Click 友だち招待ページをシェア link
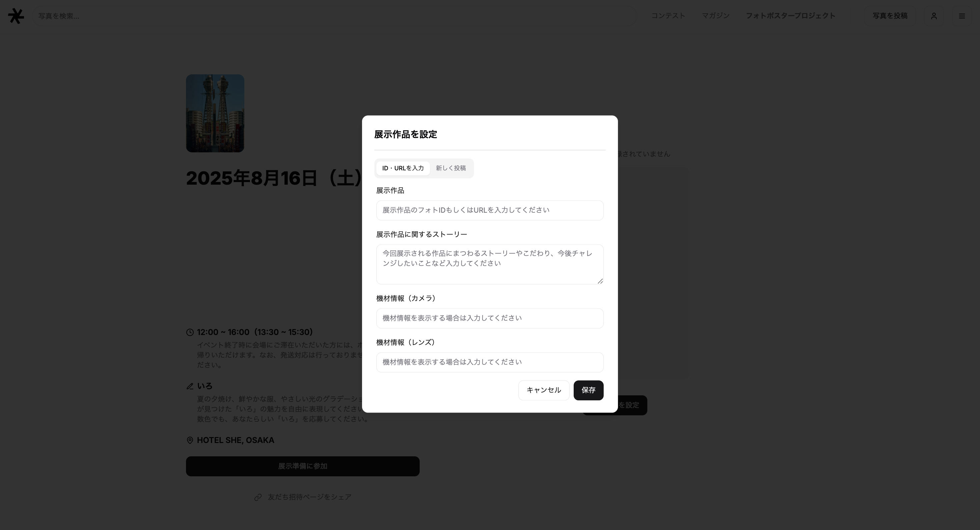 tap(309, 497)
